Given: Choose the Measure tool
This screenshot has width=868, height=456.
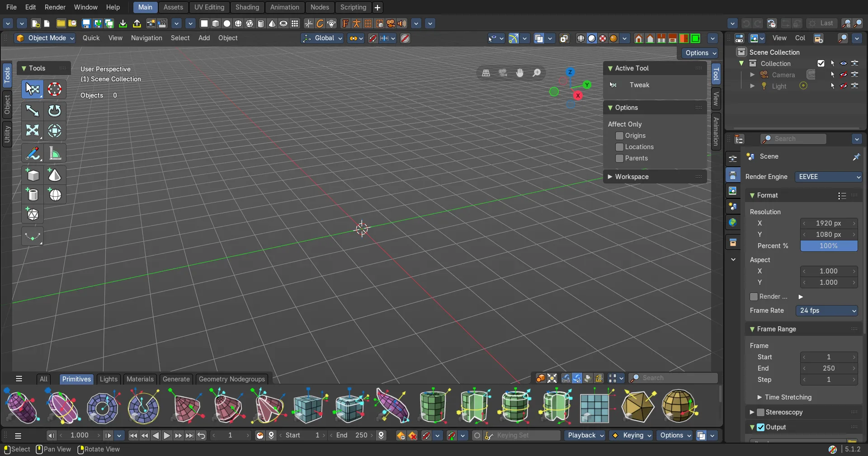Looking at the screenshot, I should (x=55, y=154).
